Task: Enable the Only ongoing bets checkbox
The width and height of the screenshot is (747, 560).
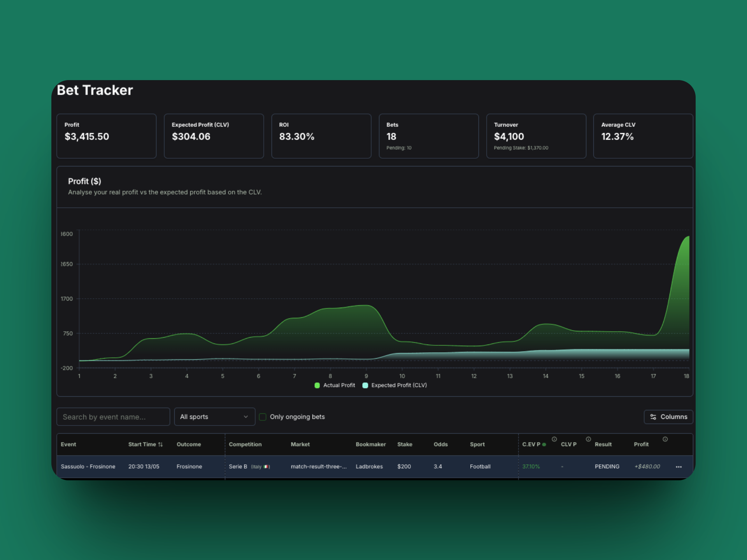Action: click(x=263, y=416)
